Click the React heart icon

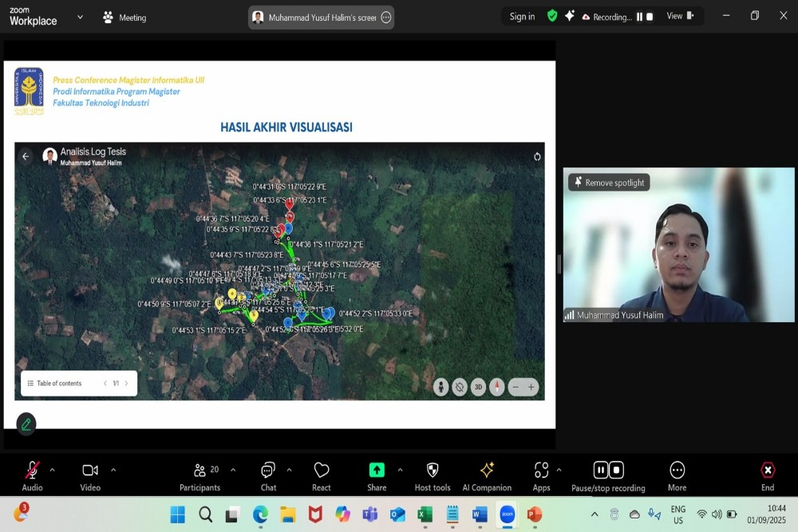[322, 471]
